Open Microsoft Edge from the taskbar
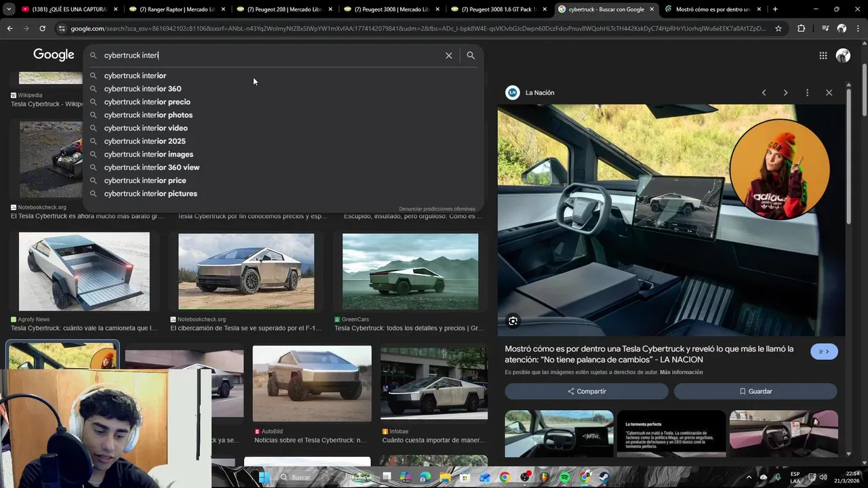Viewport: 868px width, 488px height. tap(425, 477)
